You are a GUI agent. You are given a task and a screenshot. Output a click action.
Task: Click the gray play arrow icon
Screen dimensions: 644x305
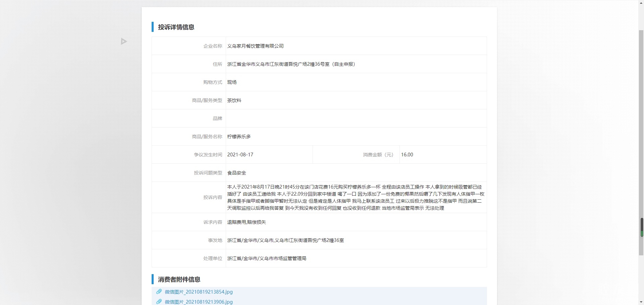point(124,41)
